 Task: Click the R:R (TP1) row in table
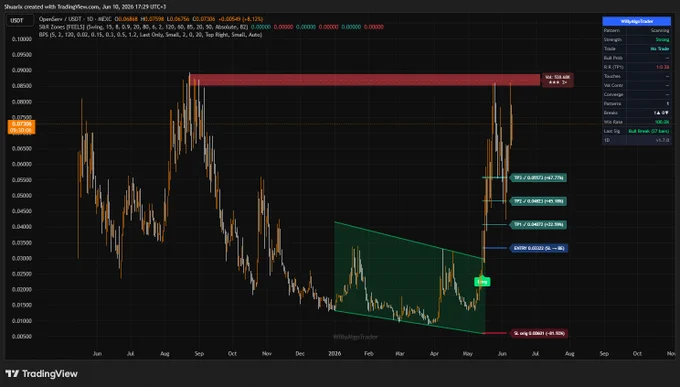coord(636,67)
